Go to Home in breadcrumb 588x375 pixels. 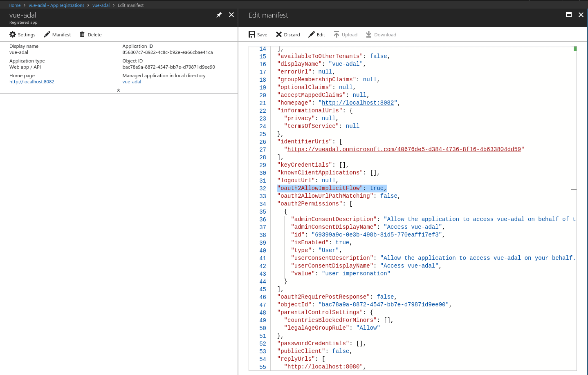tap(14, 5)
